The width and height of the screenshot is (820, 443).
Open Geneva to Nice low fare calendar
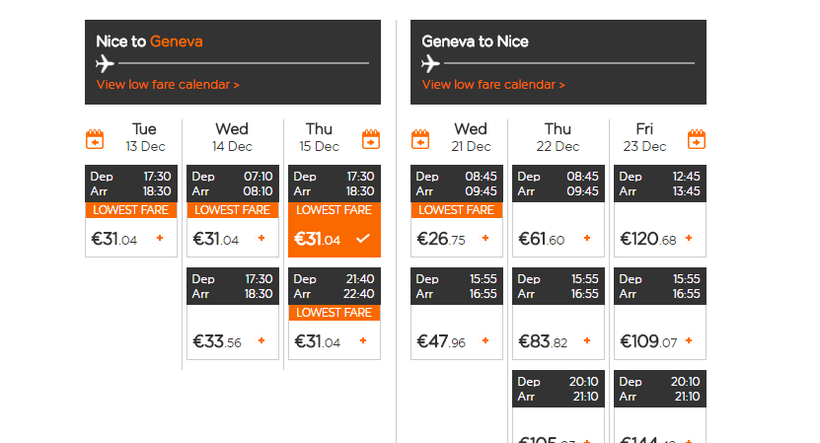coord(493,85)
